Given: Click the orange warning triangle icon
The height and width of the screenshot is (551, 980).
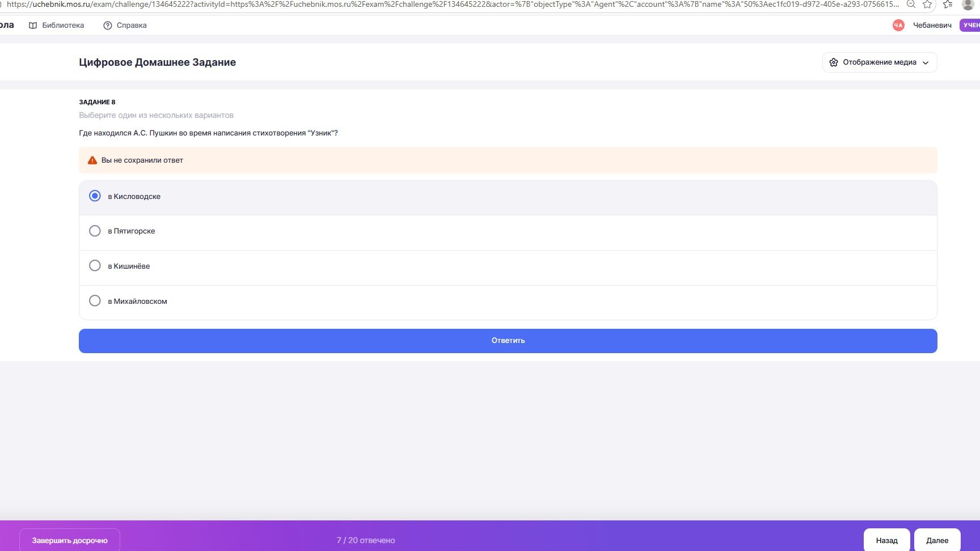Looking at the screenshot, I should (92, 160).
